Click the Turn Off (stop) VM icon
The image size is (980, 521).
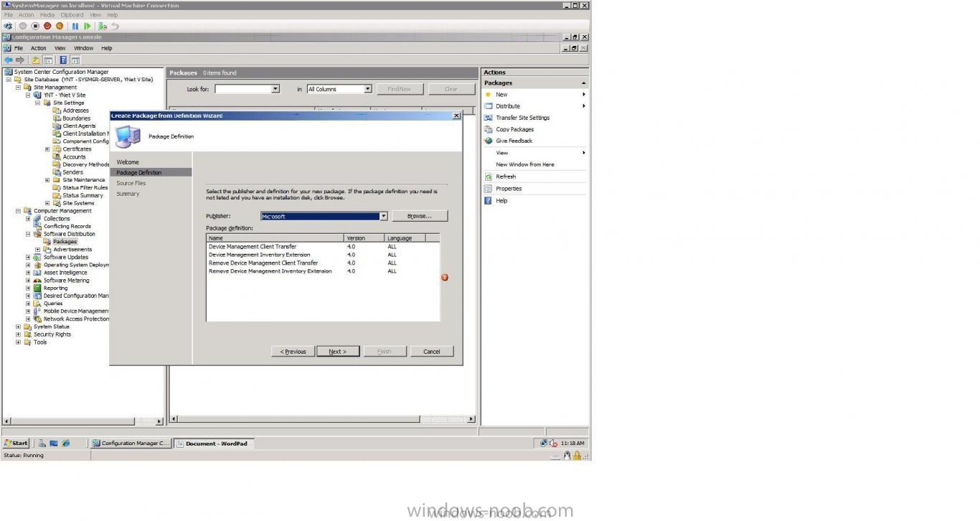point(35,26)
